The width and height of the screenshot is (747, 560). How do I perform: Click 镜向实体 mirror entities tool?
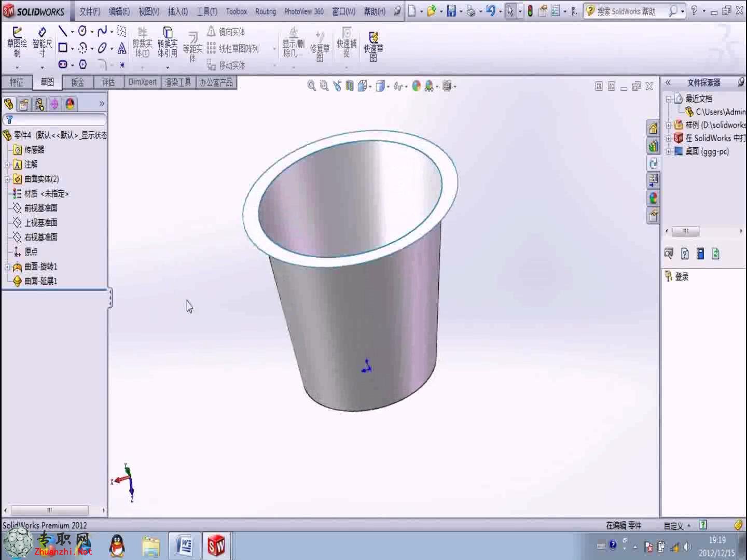(x=226, y=32)
